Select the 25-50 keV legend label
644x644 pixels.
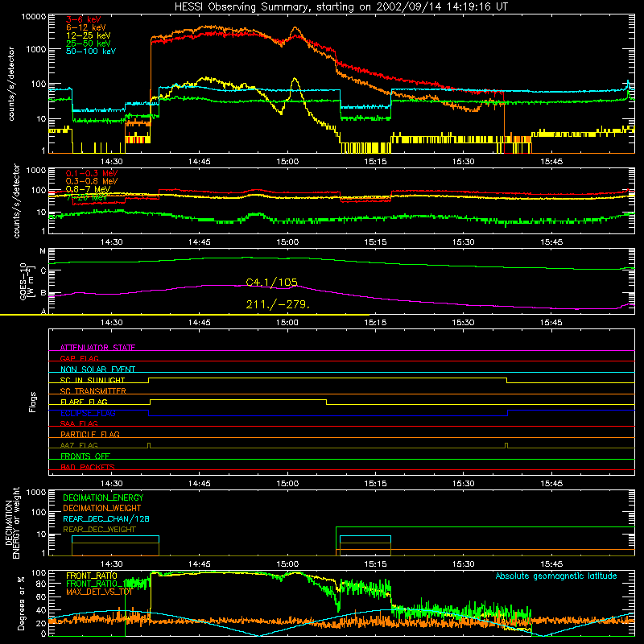[x=89, y=43]
